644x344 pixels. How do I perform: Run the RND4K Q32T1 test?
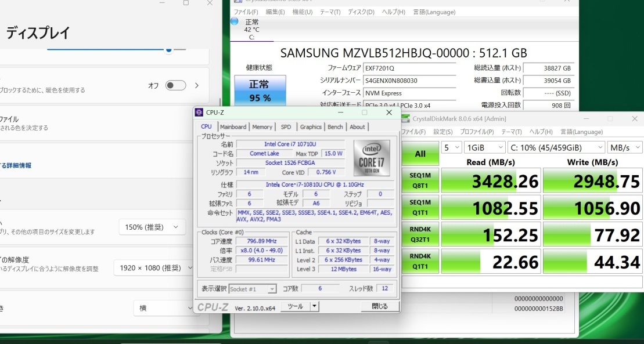pos(420,234)
